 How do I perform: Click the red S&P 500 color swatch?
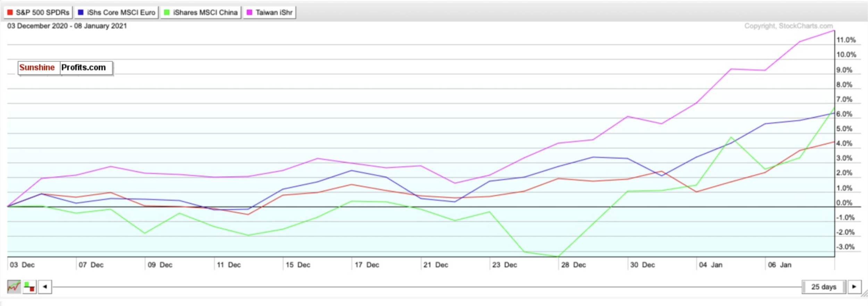[x=10, y=12]
